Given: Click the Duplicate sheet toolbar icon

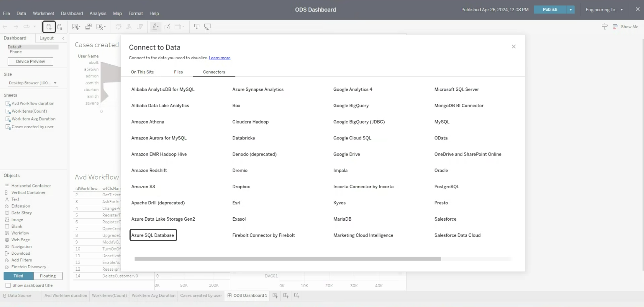Looking at the screenshot, I should pos(88,27).
